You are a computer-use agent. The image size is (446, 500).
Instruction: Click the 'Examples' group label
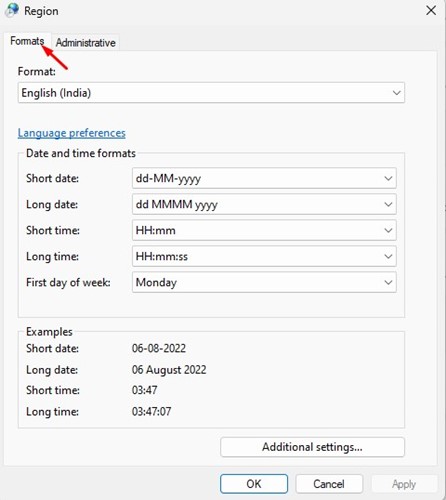pos(49,332)
